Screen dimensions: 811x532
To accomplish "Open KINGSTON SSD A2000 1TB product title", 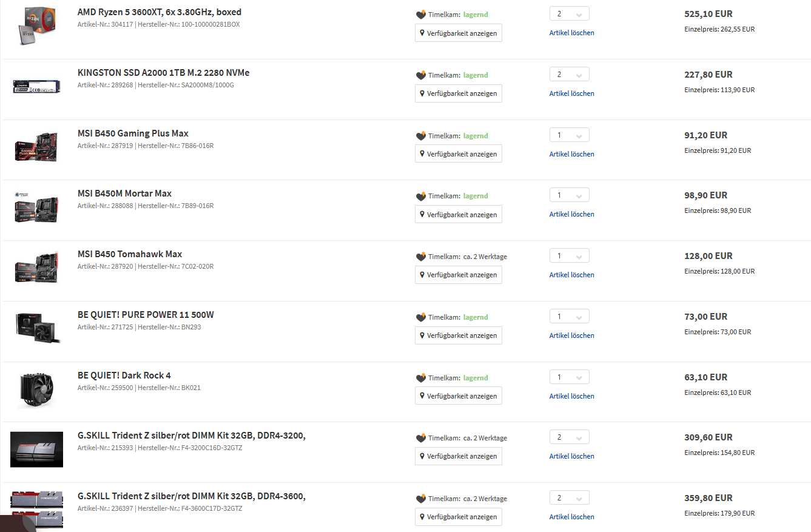I will (164, 73).
